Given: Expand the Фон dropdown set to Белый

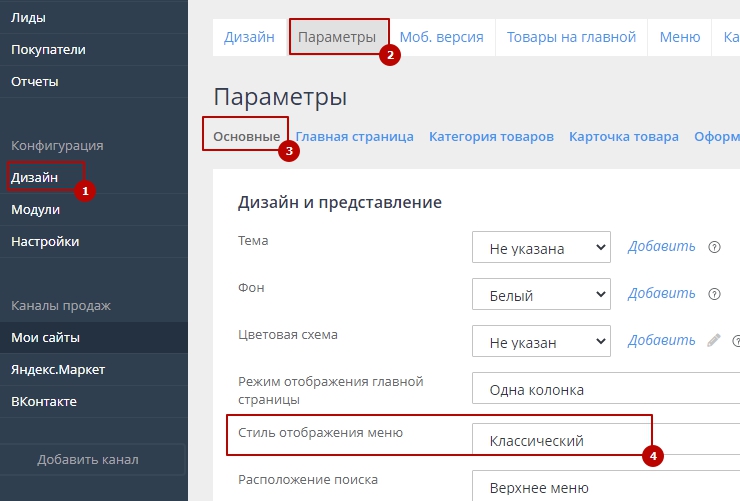Looking at the screenshot, I should click(540, 295).
